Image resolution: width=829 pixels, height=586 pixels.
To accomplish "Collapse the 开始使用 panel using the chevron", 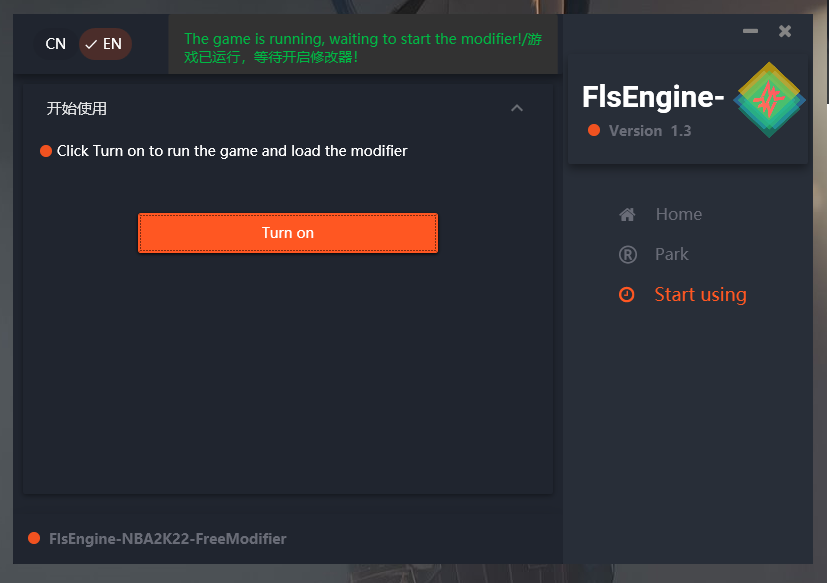I will click(x=517, y=108).
